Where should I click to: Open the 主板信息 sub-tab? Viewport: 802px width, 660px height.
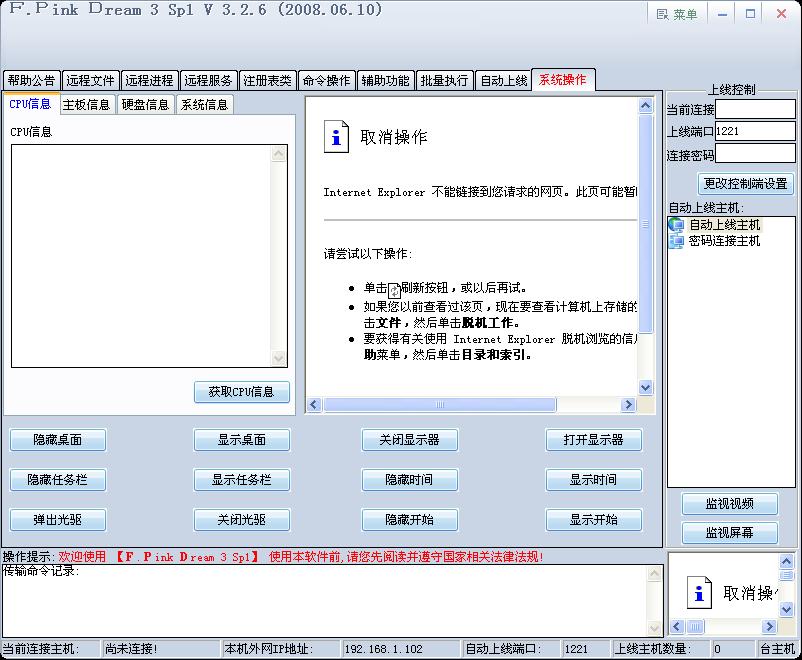pyautogui.click(x=86, y=104)
